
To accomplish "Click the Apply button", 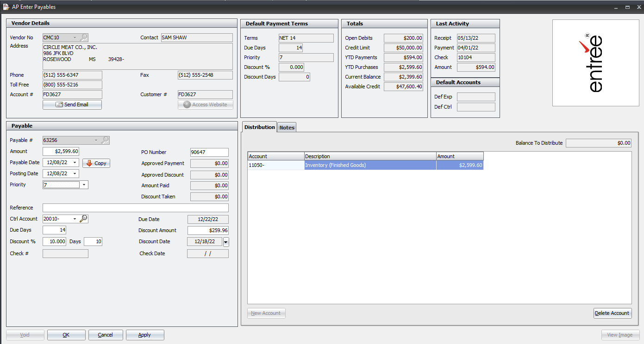I will tap(145, 334).
